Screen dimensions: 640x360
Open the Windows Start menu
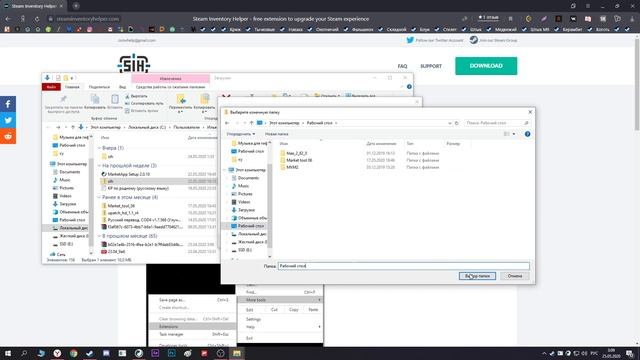coord(8,353)
